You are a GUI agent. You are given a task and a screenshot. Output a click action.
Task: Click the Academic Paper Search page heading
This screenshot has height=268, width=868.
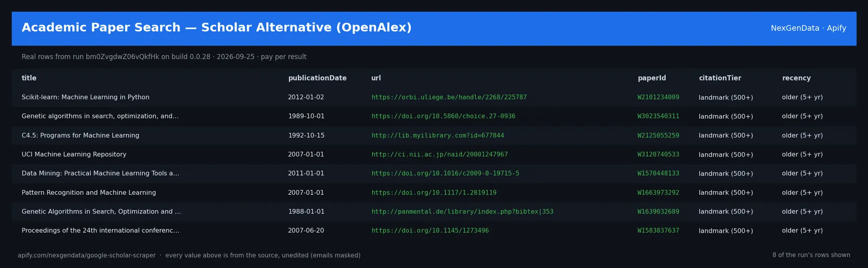click(x=217, y=27)
